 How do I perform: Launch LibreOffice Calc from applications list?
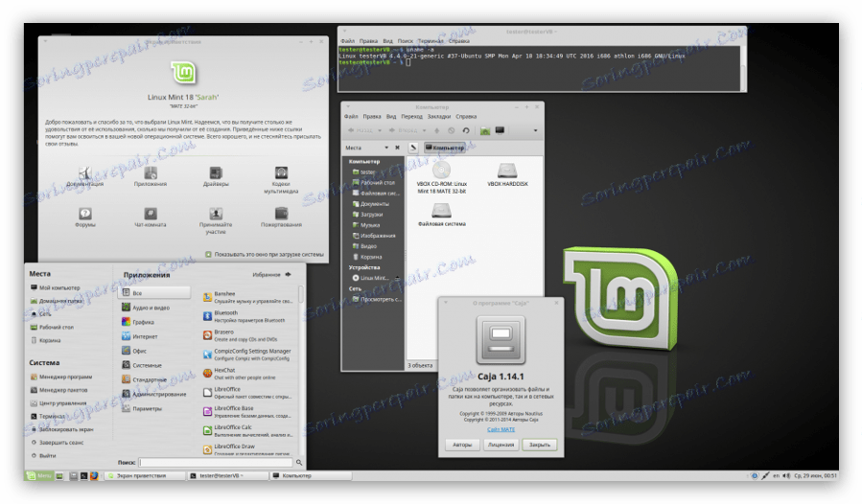pos(249,431)
